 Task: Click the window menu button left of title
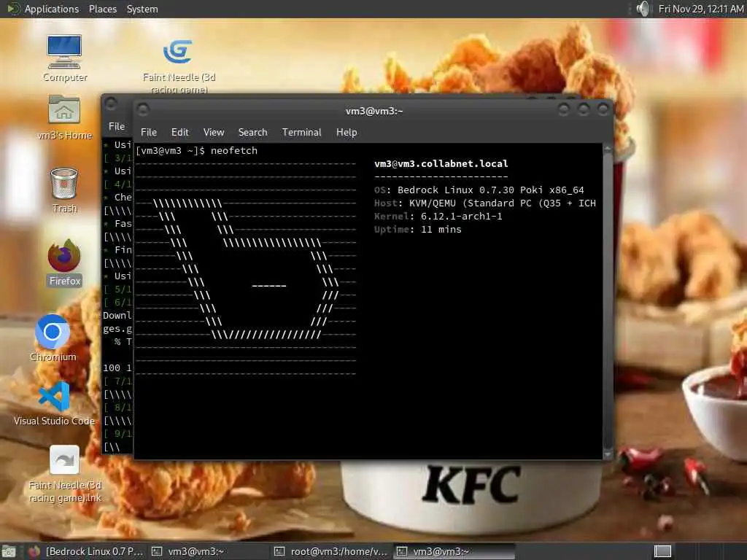tap(143, 110)
